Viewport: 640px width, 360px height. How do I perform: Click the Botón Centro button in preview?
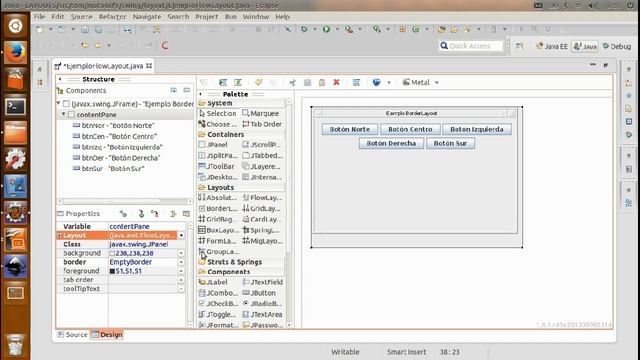coord(410,129)
